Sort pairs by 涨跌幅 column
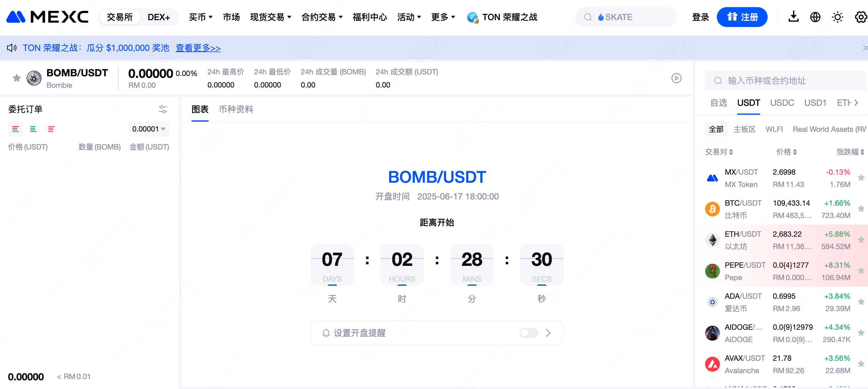 849,152
